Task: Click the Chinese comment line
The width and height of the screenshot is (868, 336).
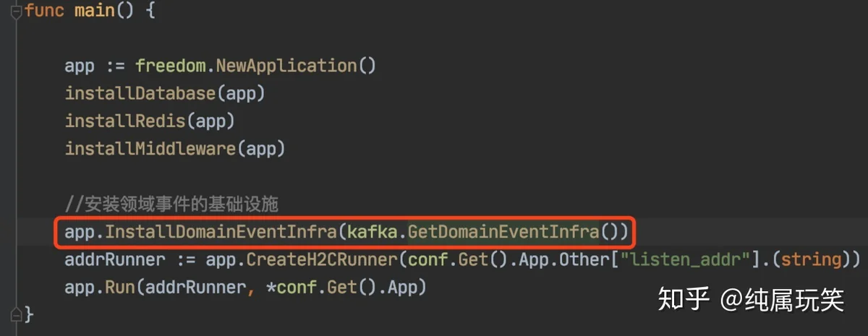Action: tap(172, 204)
